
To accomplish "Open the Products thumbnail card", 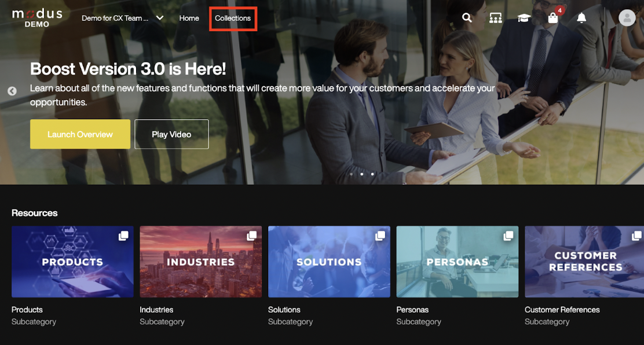I will coord(72,262).
